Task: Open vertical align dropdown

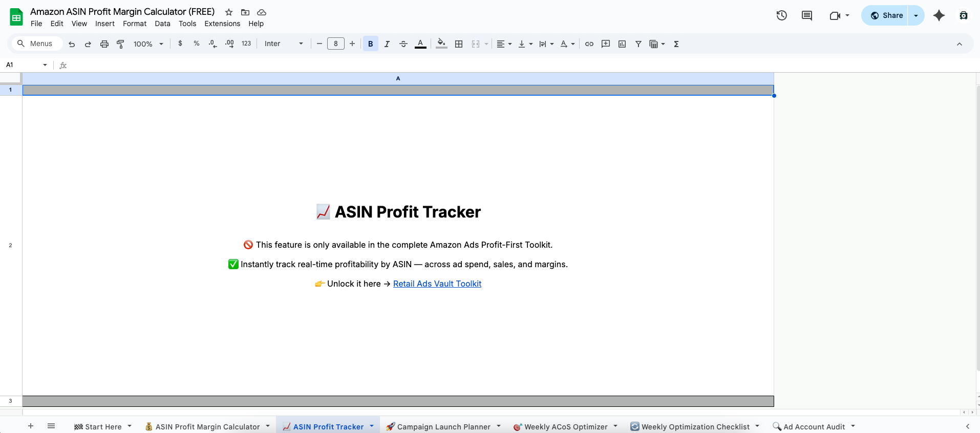Action: click(x=525, y=44)
